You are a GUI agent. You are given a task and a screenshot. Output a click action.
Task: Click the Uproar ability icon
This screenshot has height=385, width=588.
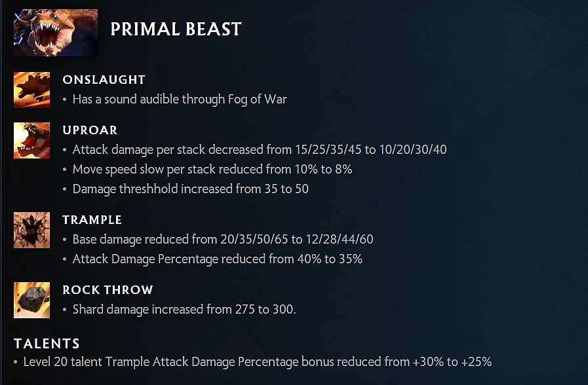pos(32,140)
